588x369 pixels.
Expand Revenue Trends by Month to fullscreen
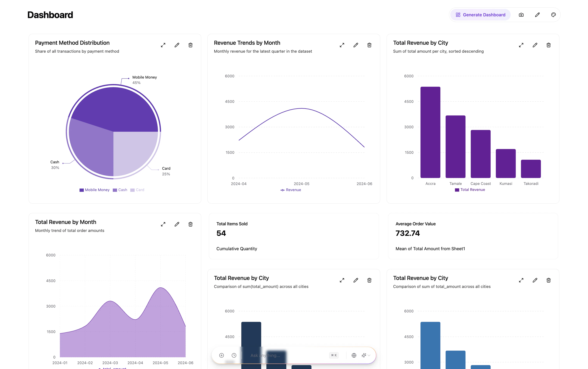coord(342,45)
